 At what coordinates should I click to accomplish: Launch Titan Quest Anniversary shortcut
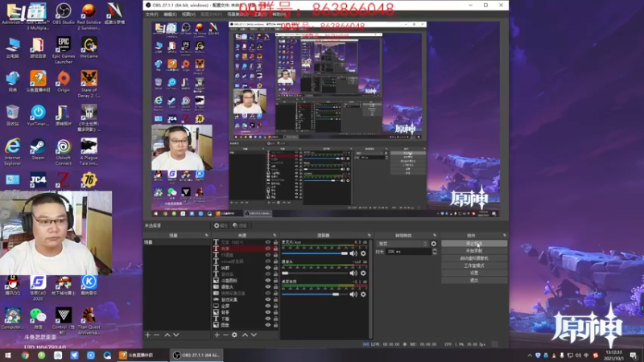(89, 321)
